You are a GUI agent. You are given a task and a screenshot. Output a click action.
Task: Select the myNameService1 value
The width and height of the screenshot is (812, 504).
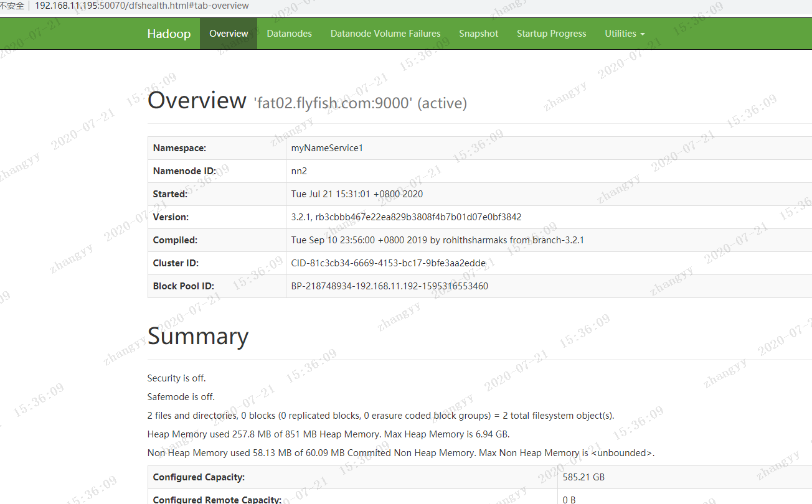[327, 148]
